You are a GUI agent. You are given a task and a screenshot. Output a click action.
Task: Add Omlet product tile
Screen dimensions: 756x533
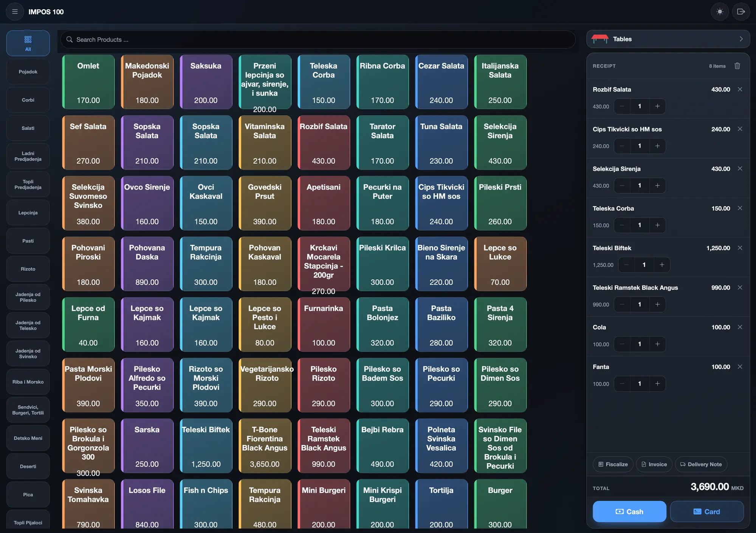[88, 82]
